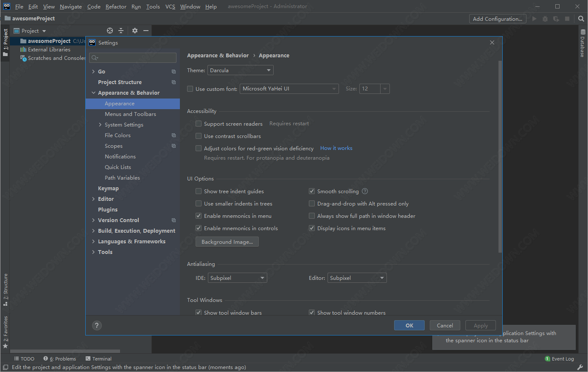
Task: Uncheck Enable mnemonics in menu
Action: pos(199,216)
